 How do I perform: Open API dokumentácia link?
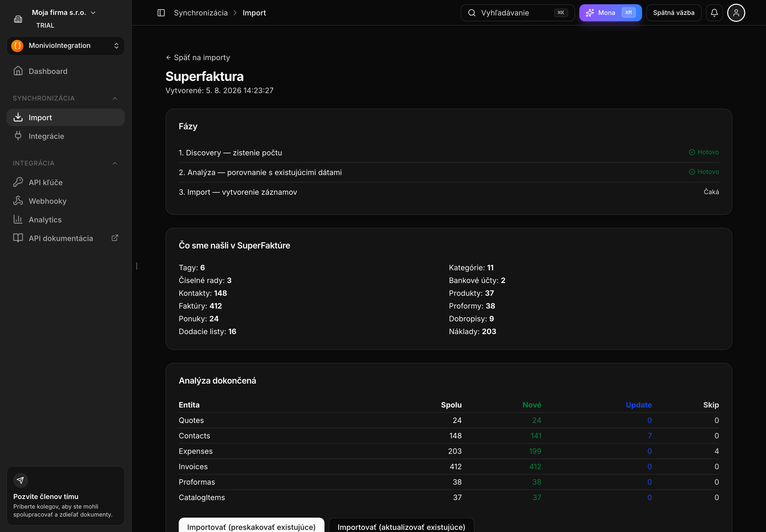click(x=66, y=238)
